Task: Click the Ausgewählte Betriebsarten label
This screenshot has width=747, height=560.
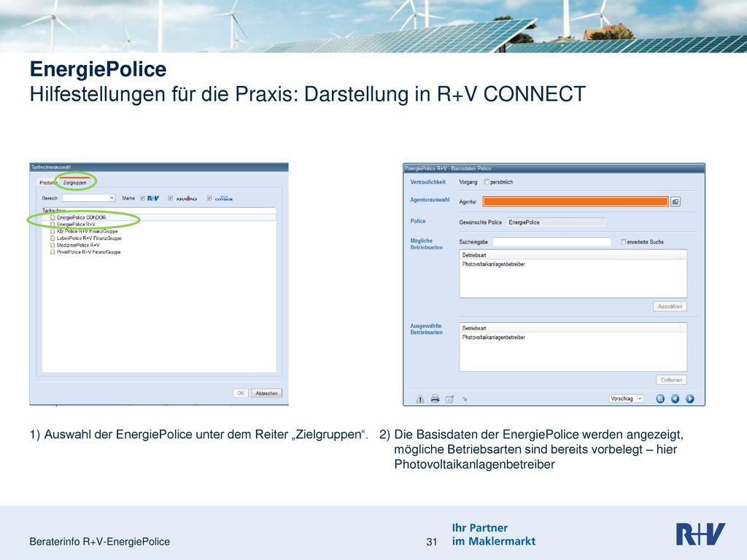Action: click(426, 329)
